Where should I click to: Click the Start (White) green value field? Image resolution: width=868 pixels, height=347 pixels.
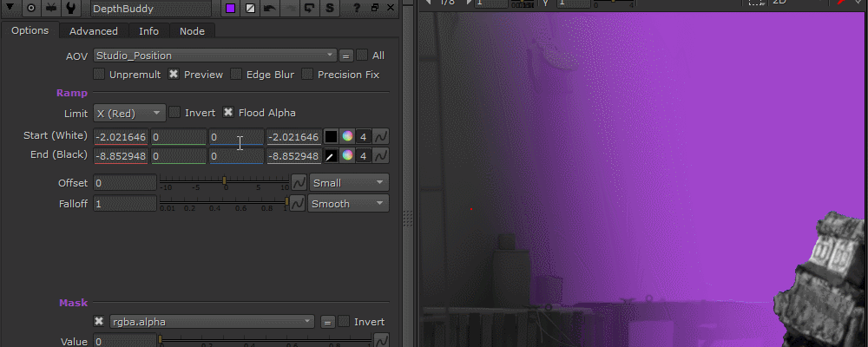[x=178, y=137]
